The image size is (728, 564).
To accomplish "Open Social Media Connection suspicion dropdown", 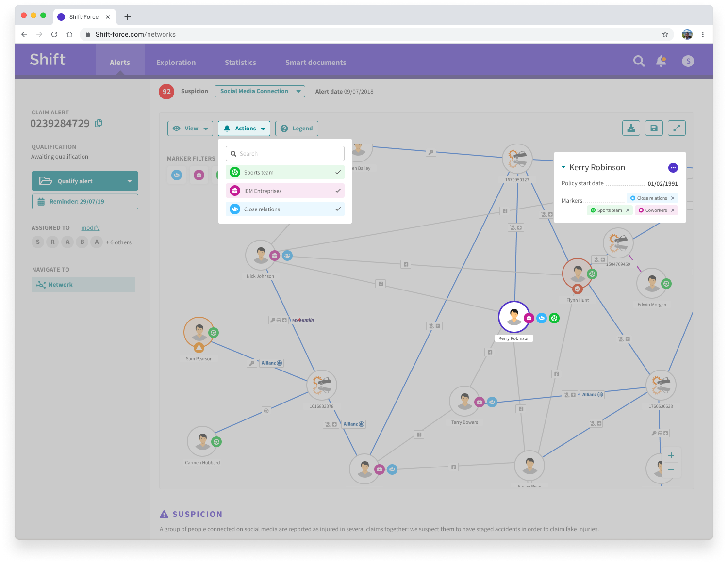I will [260, 91].
